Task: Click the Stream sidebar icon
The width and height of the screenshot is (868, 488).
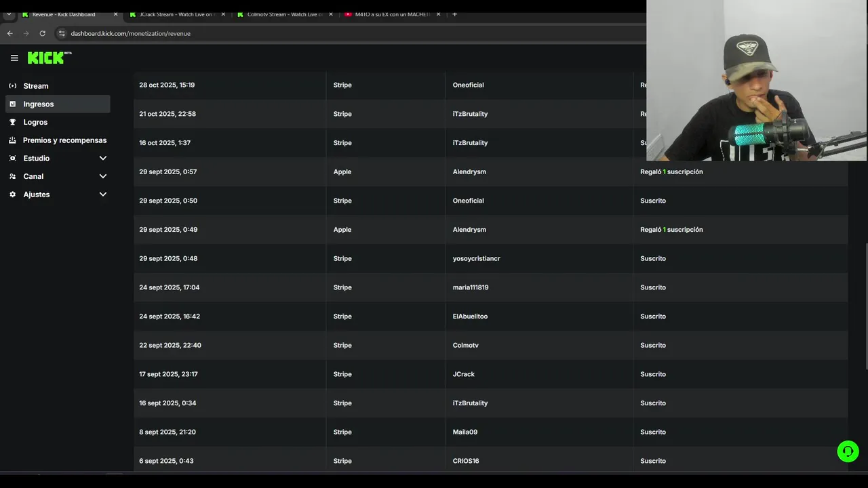Action: pos(12,86)
